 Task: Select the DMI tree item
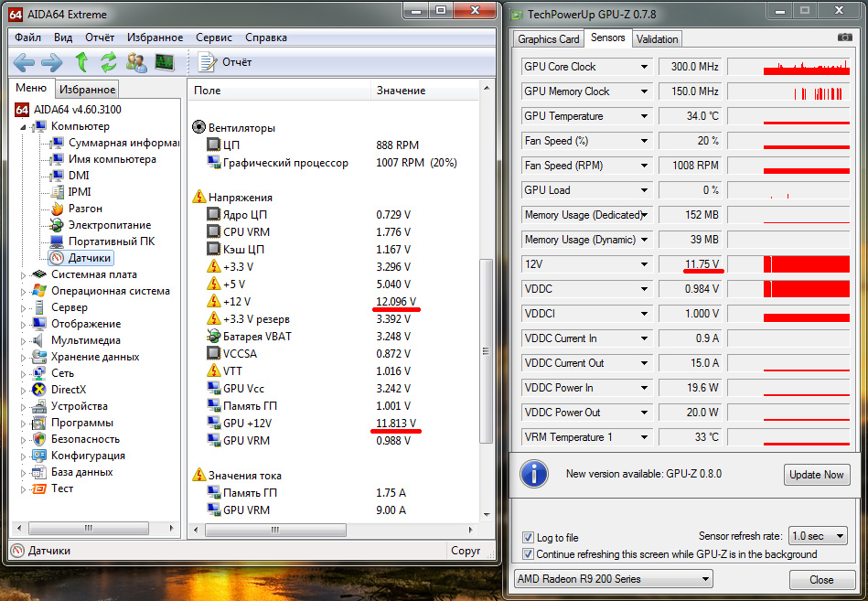point(70,176)
